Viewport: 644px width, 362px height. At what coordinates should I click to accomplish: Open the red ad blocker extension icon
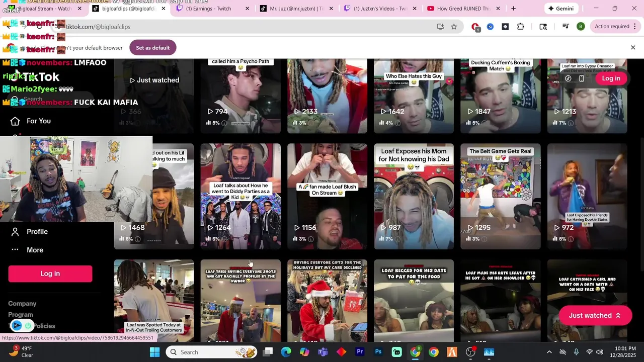(475, 27)
